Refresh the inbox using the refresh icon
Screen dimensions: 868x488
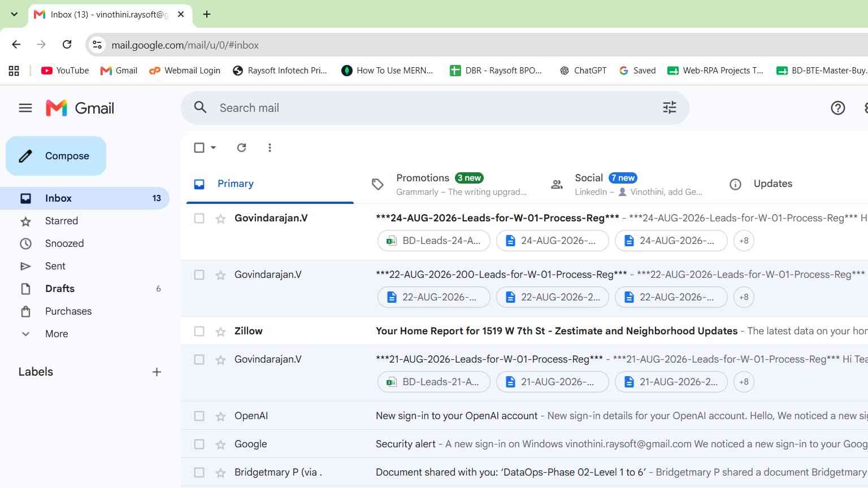241,147
